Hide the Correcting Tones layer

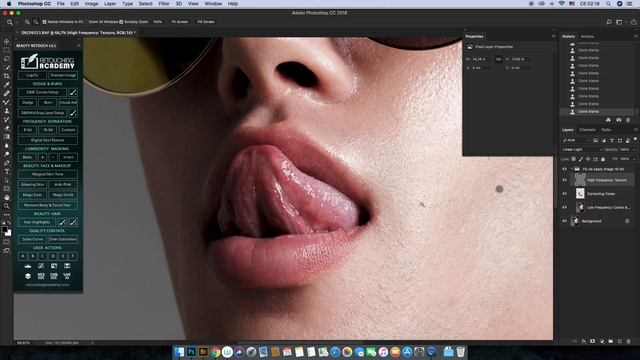pos(565,194)
